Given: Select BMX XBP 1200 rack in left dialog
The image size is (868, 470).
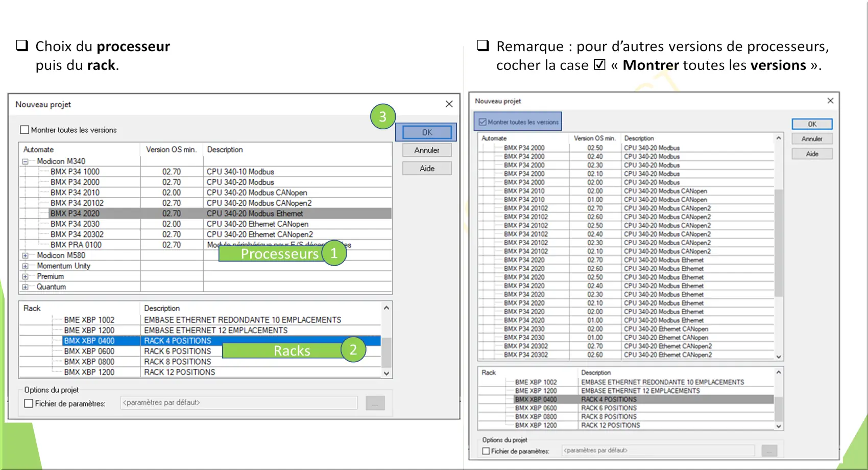Looking at the screenshot, I should pos(89,372).
